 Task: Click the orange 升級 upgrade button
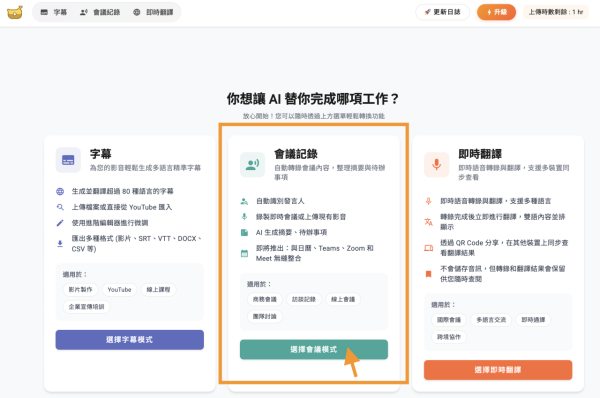point(496,12)
